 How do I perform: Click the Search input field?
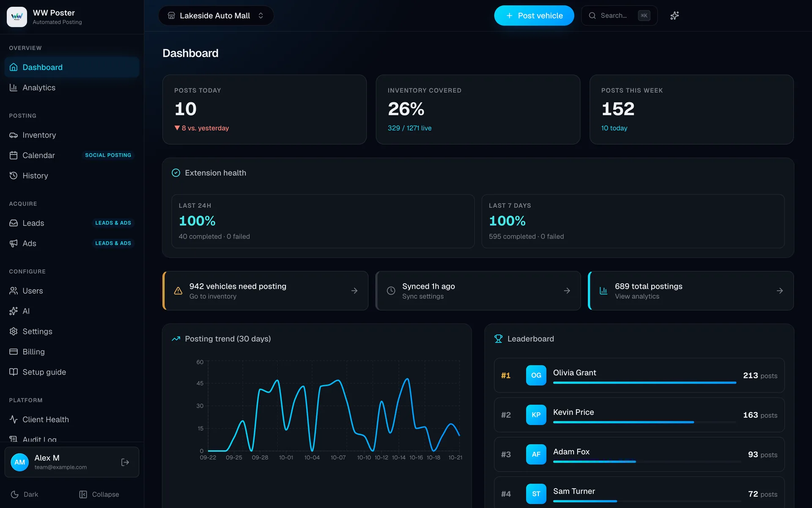tap(619, 16)
